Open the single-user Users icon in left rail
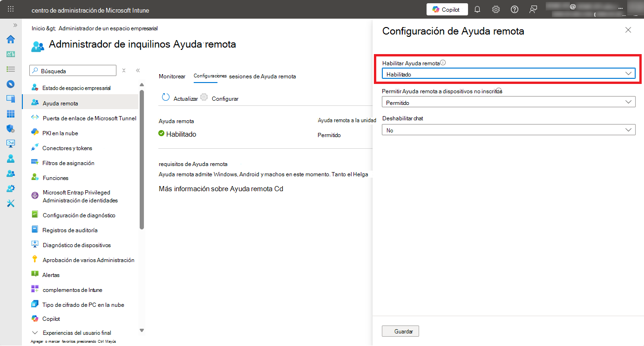The height and width of the screenshot is (346, 644). pos(11,159)
